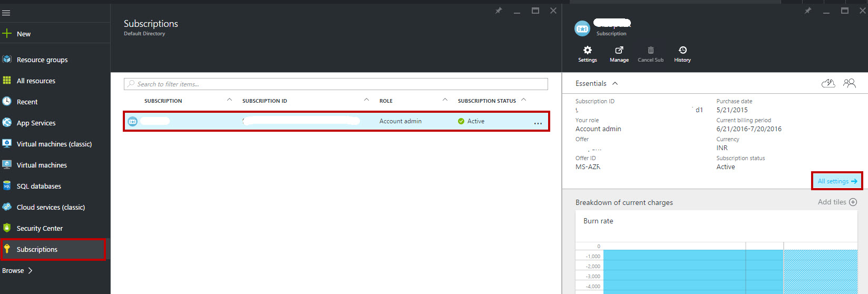Open the hamburger menu icon

(6, 13)
